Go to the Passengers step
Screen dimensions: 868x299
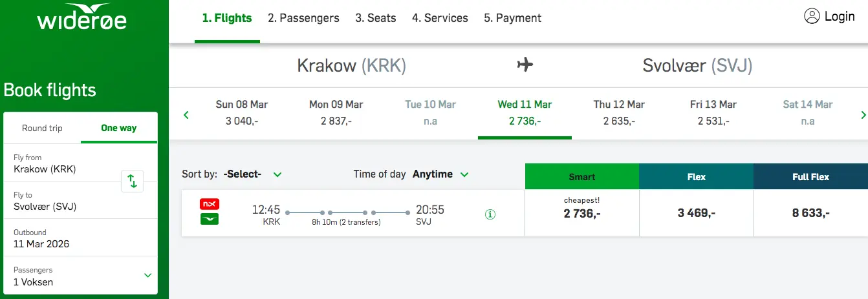click(x=303, y=18)
